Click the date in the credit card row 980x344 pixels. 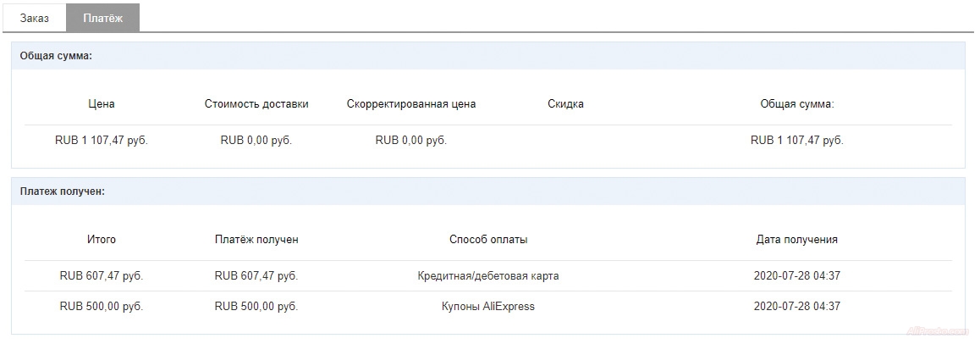coord(796,276)
